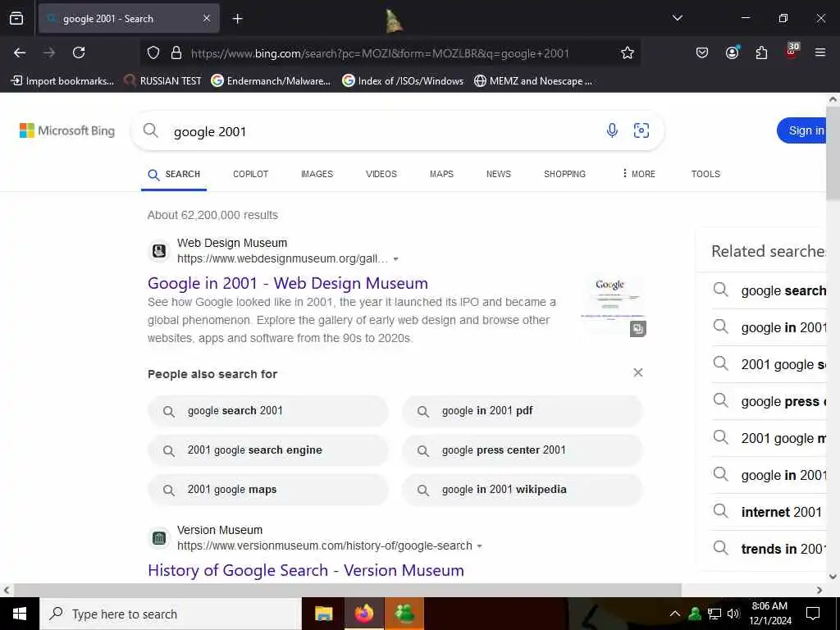The image size is (840, 630).
Task: Select 'google in 2001 pdf' suggestion
Action: tap(523, 411)
